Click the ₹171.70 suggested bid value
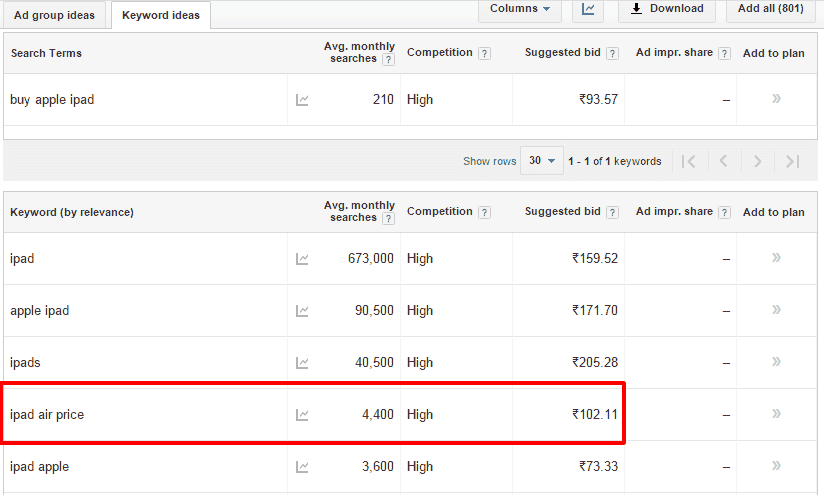This screenshot has width=824, height=495. [x=595, y=311]
